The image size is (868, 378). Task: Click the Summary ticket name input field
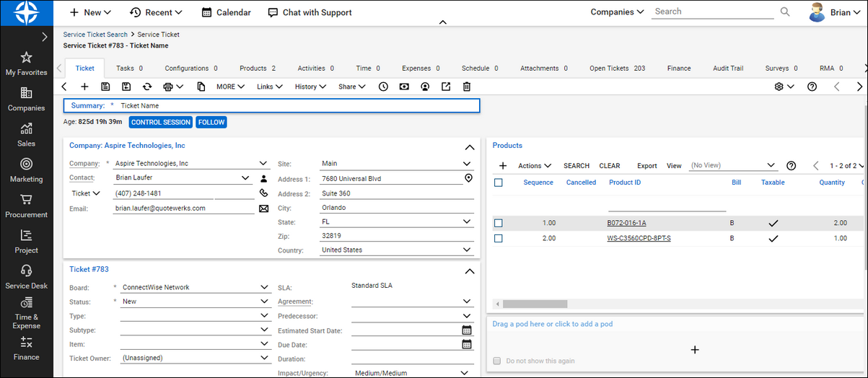coord(296,106)
